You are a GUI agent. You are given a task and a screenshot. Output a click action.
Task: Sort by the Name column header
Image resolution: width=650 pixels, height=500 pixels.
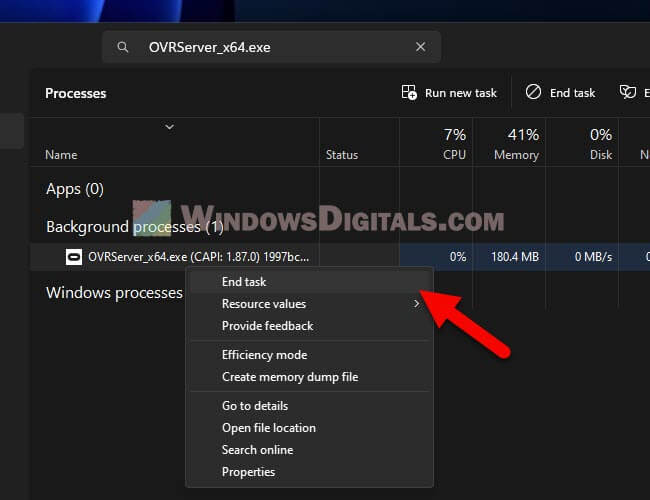pos(61,155)
